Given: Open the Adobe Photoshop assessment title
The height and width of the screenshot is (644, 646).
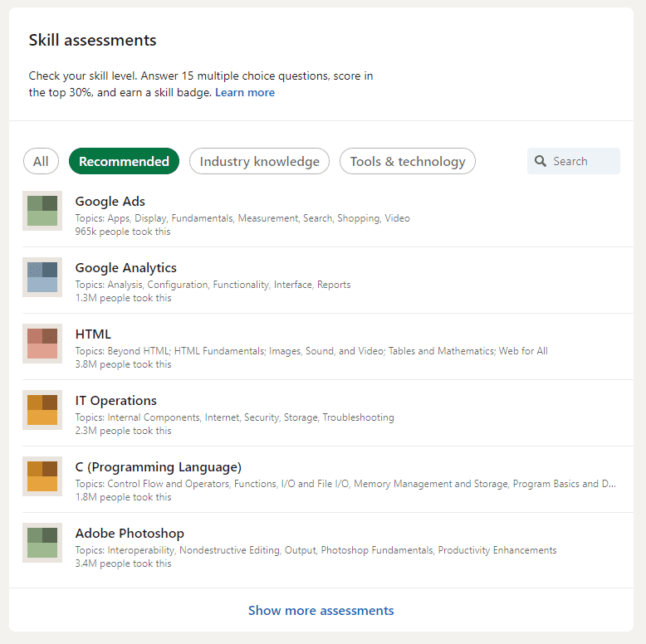Looking at the screenshot, I should pyautogui.click(x=130, y=534).
